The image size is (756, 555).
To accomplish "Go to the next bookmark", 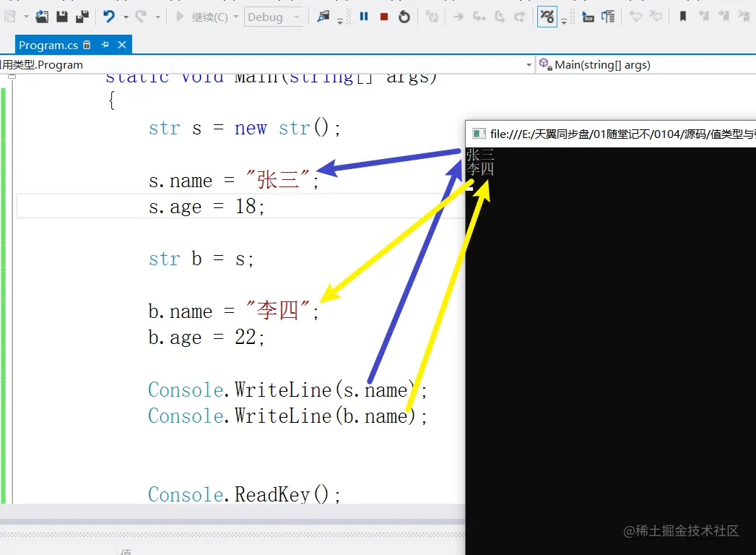I will point(724,17).
